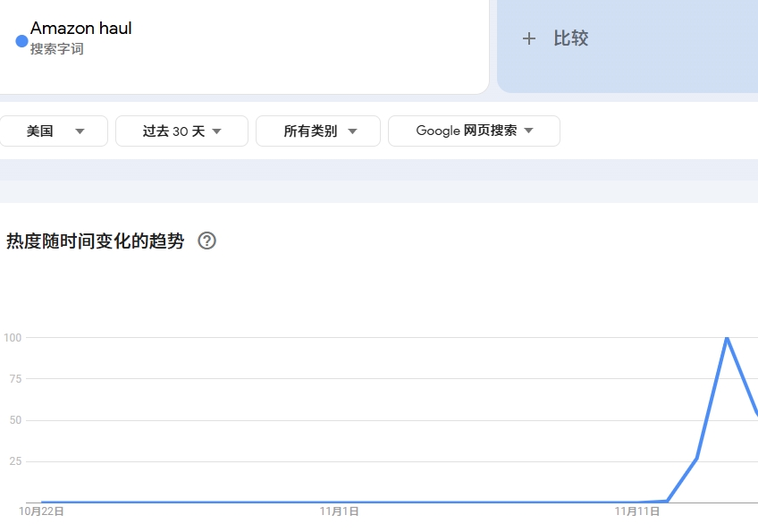
Task: Click the 热度随时间变化的趋势 heading
Action: tap(96, 241)
